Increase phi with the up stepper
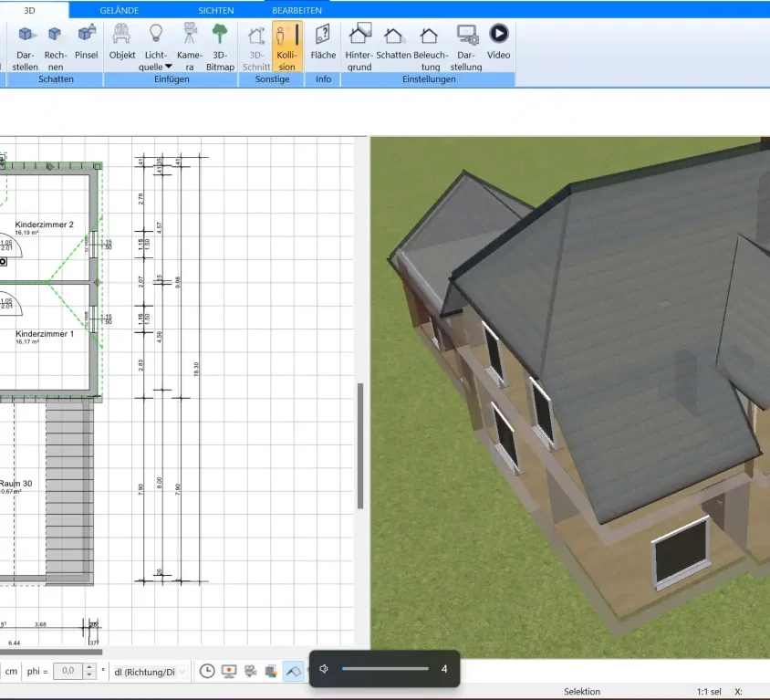Screen dimensions: 770x700 pyautogui.click(x=88, y=667)
